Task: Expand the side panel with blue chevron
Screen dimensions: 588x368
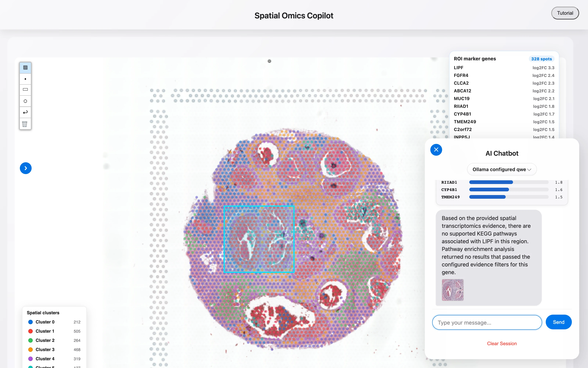Action: 26,168
